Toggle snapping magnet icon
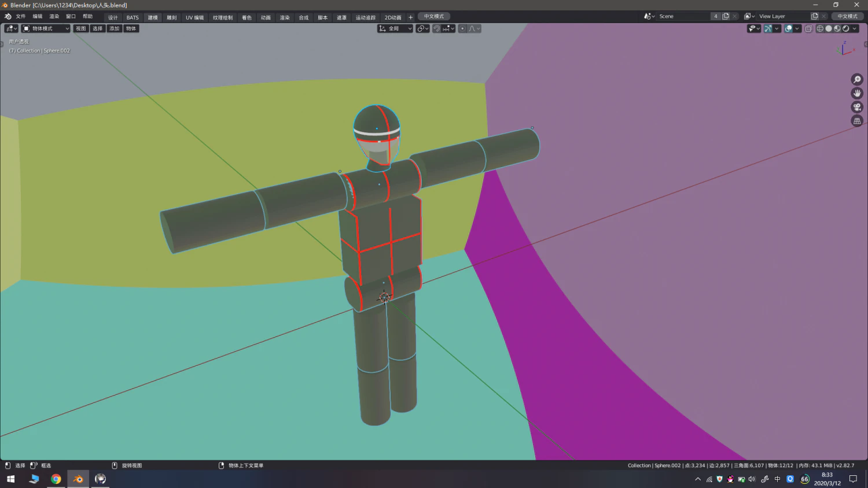Viewport: 868px width, 488px height. [x=437, y=28]
